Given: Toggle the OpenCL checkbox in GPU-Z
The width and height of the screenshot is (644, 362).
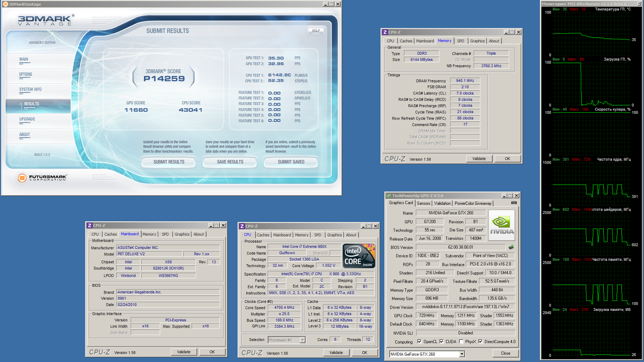Looking at the screenshot, I should [419, 341].
